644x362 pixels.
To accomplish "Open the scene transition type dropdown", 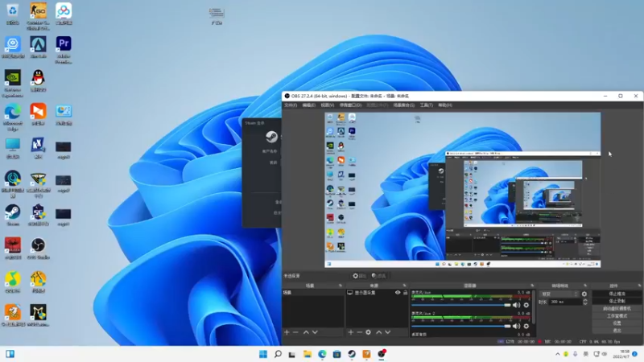I will tap(559, 294).
